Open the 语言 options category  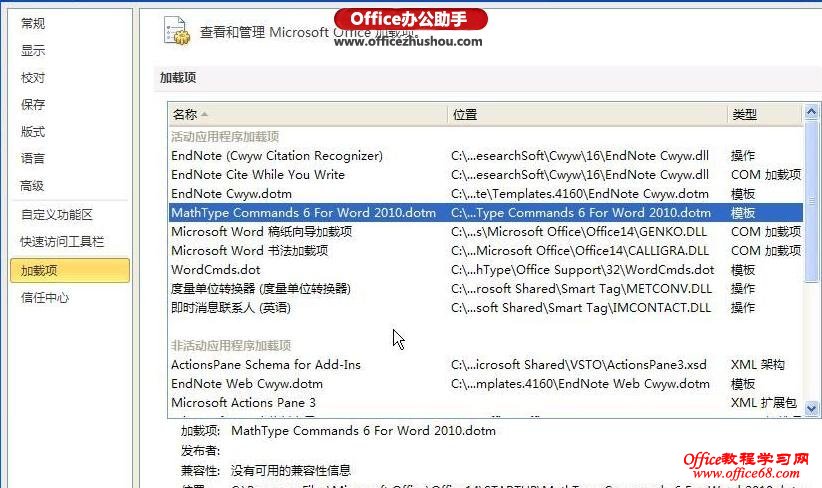click(33, 159)
